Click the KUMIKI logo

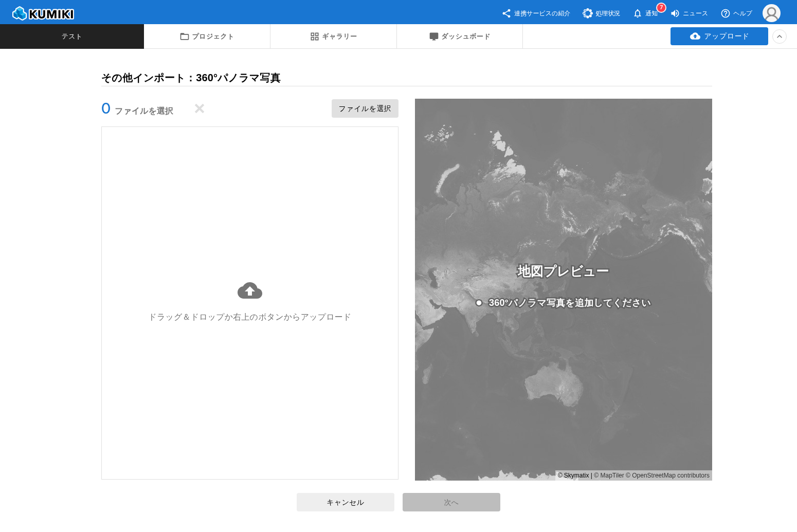[43, 13]
